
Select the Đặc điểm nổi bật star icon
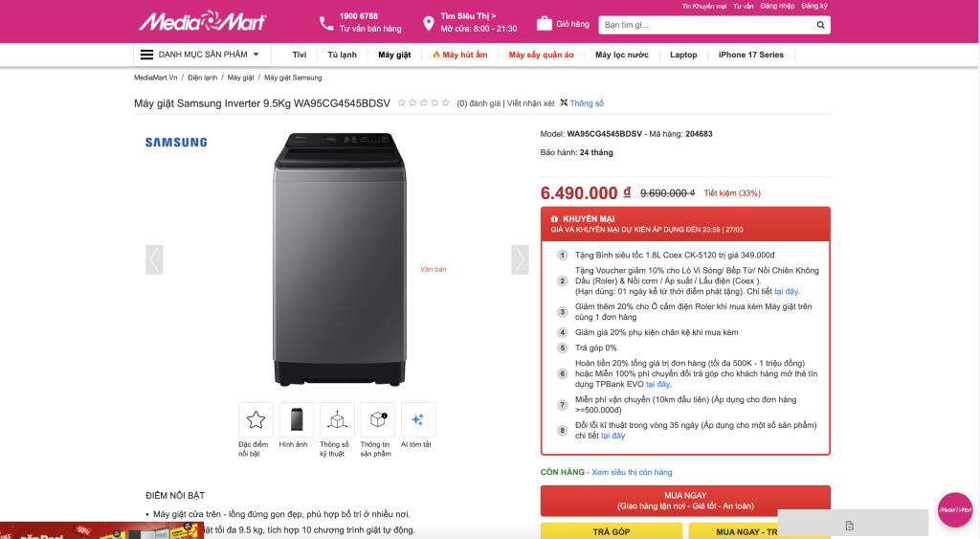click(x=256, y=419)
